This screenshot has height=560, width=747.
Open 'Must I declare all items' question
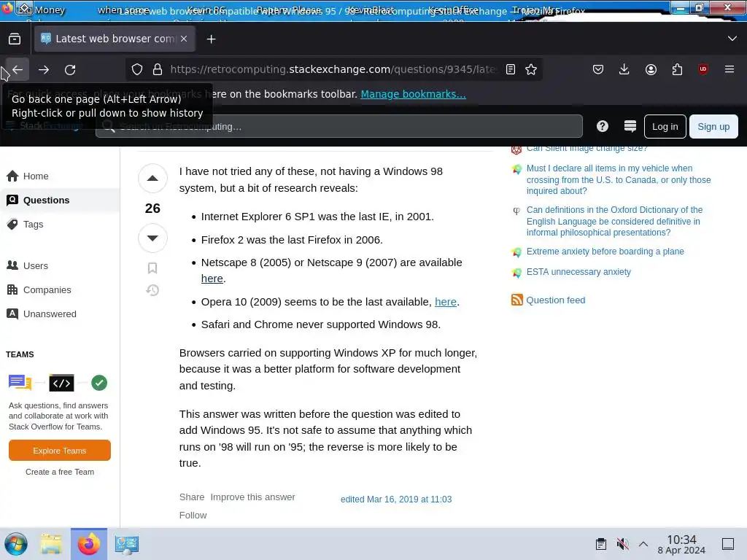[x=619, y=179]
